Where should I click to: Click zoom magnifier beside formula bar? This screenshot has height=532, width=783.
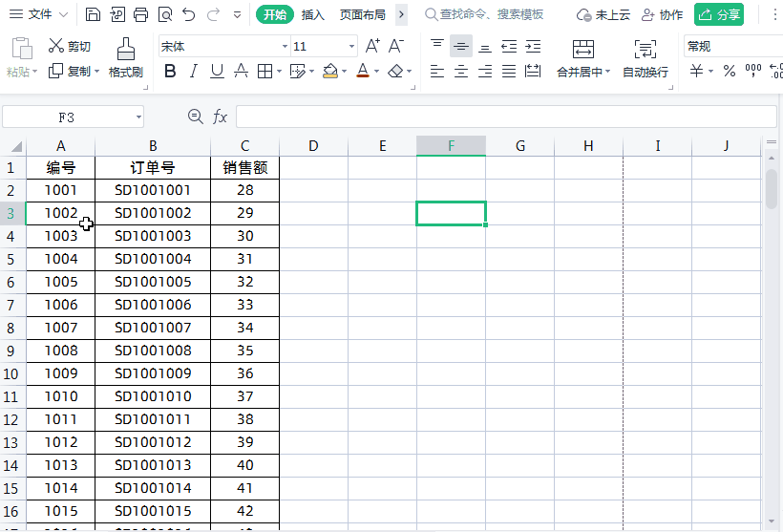tap(195, 117)
